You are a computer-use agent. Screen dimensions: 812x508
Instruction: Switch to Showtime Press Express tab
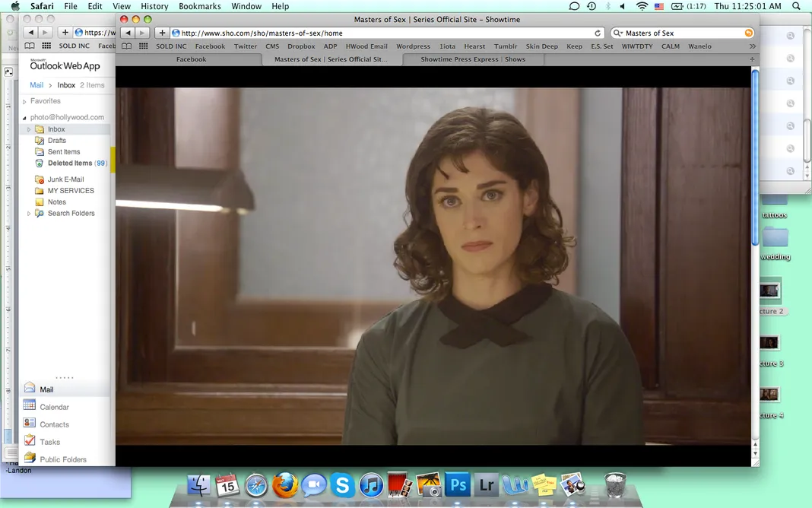pyautogui.click(x=473, y=59)
